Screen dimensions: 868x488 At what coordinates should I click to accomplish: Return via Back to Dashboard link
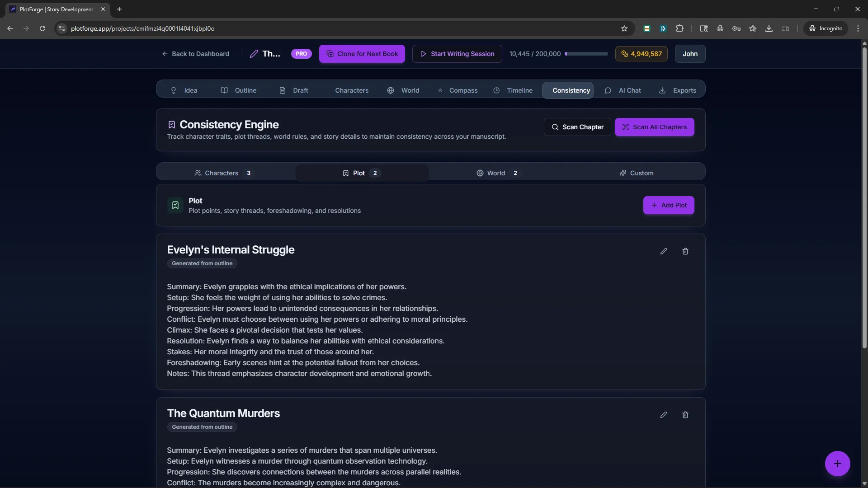click(x=196, y=54)
